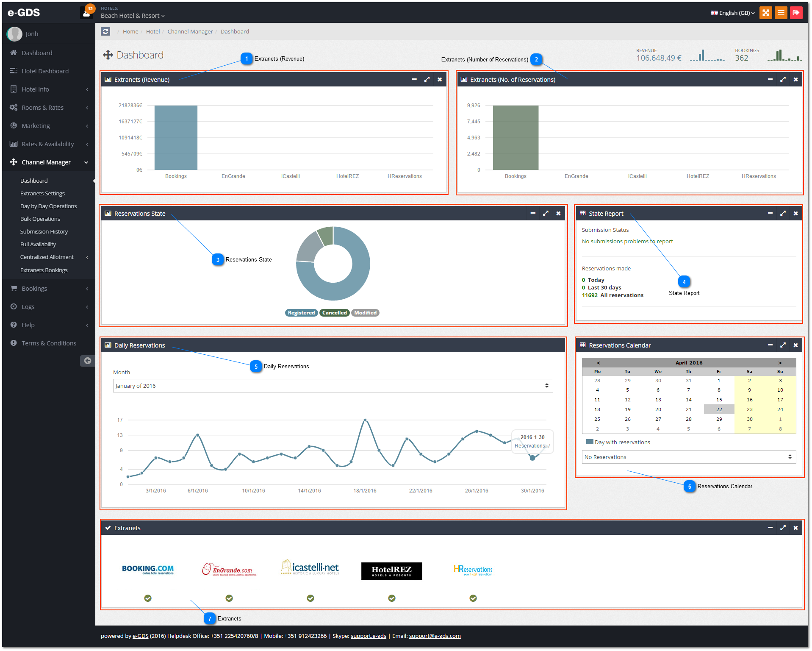This screenshot has width=812, height=651.
Task: Expand Hotel Info sidebar menu
Action: pos(49,89)
